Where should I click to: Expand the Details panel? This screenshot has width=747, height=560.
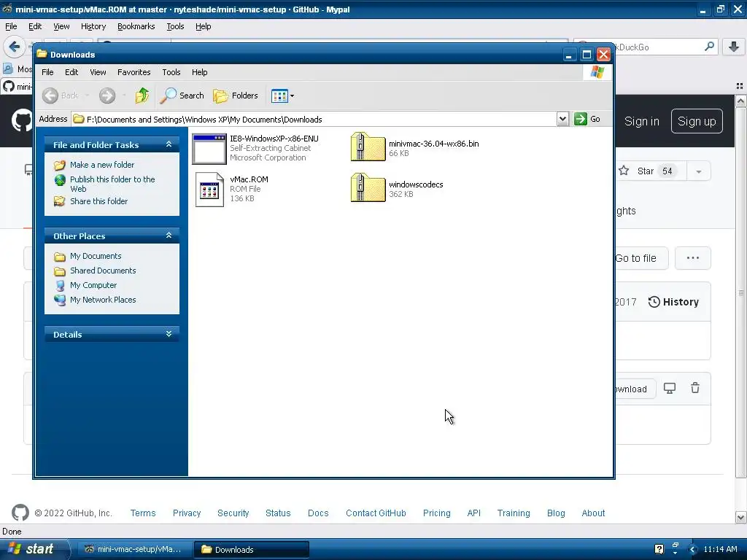click(x=169, y=334)
